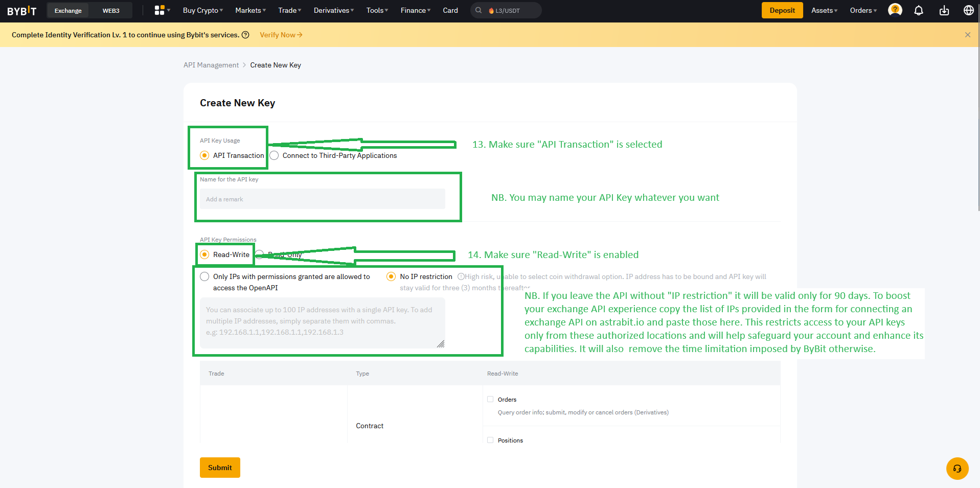Click the Deposit button
Image resolution: width=980 pixels, height=488 pixels.
782,10
